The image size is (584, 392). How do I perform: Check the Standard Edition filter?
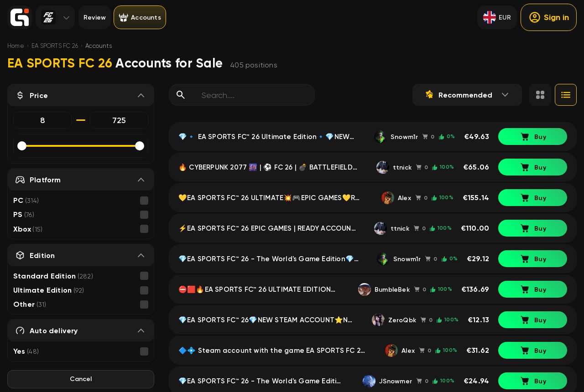click(144, 276)
